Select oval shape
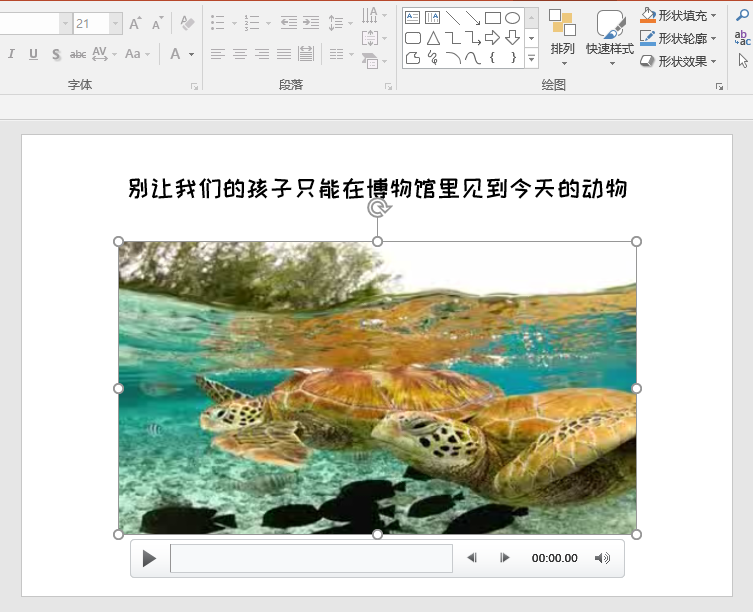The width and height of the screenshot is (753, 612). [x=512, y=18]
